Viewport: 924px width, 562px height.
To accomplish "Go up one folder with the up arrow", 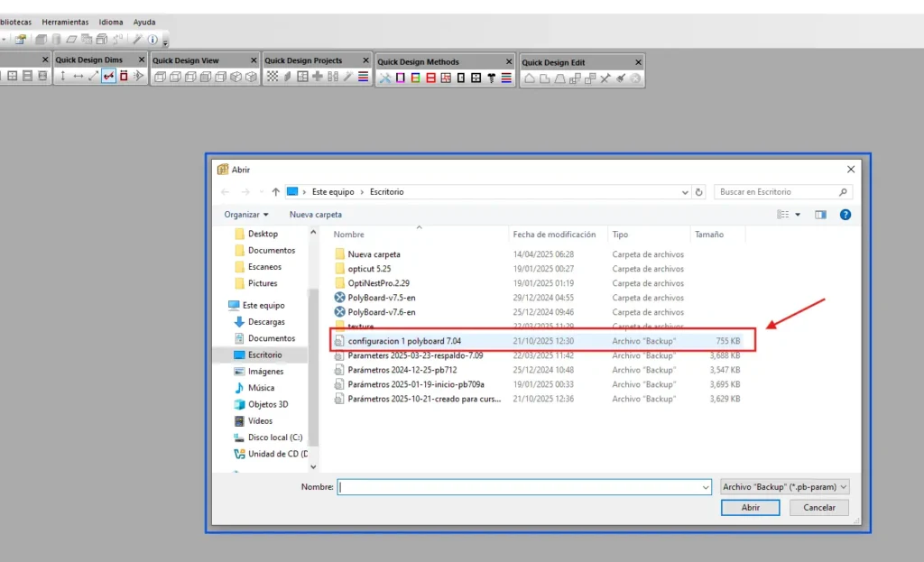I will pyautogui.click(x=275, y=192).
